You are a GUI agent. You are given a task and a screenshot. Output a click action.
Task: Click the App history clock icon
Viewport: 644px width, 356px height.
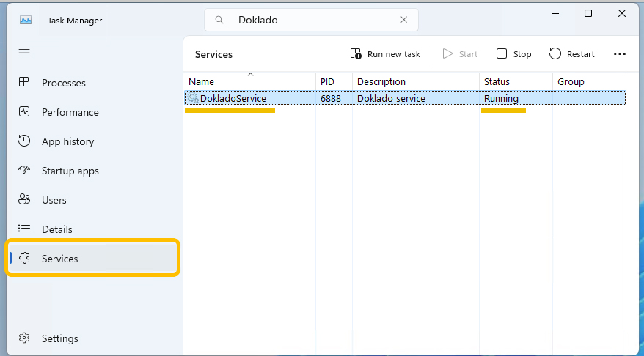tap(24, 141)
